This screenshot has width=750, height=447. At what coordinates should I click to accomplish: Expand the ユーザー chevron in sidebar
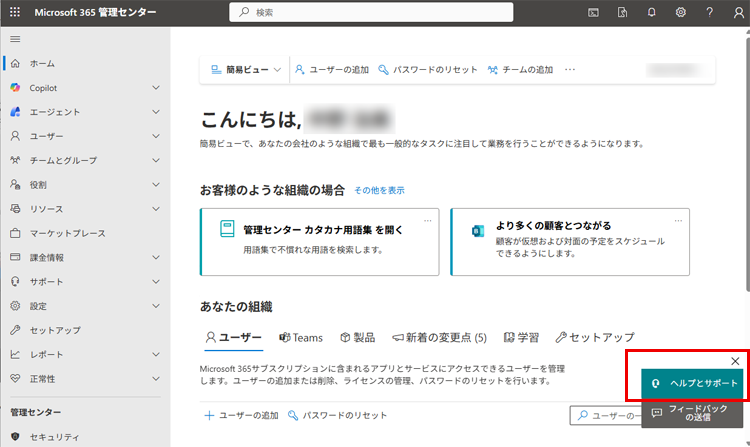(x=156, y=136)
